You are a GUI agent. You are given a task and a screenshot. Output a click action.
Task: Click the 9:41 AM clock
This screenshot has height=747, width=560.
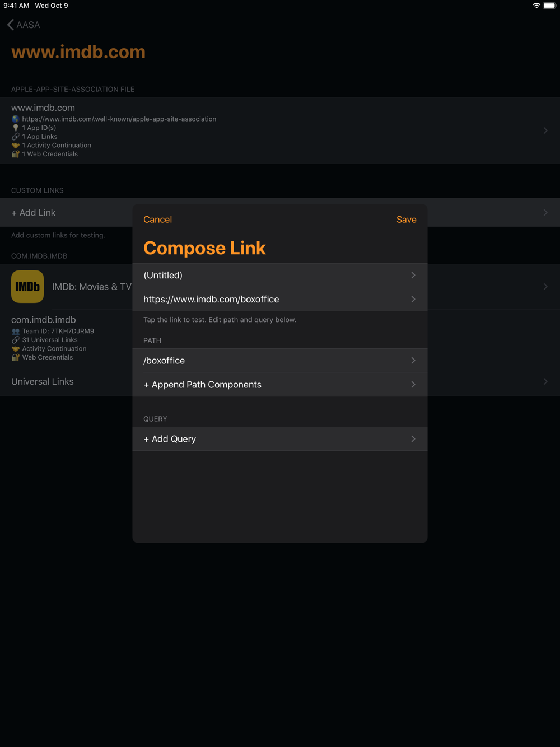[16, 6]
